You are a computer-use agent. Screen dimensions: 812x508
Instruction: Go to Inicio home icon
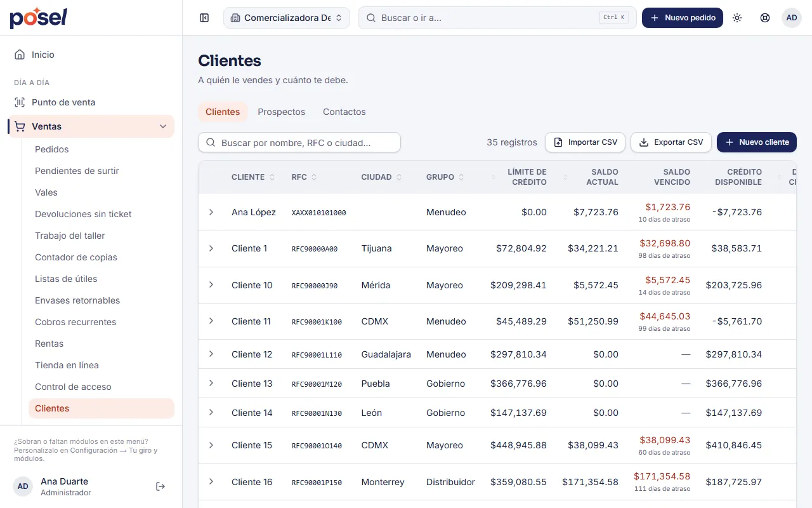pos(20,55)
